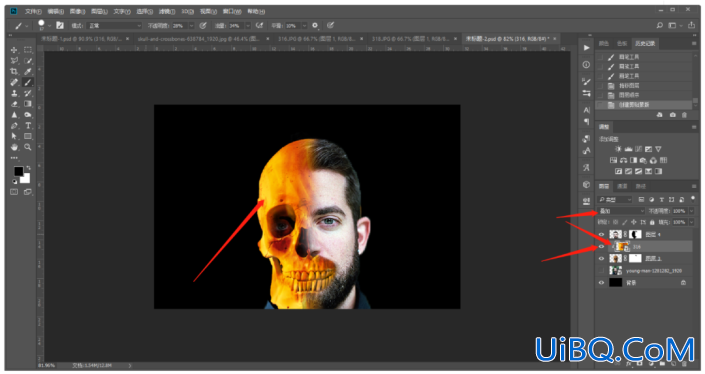Open the brush mode dropdown in options bar
The image size is (705, 374).
click(114, 26)
